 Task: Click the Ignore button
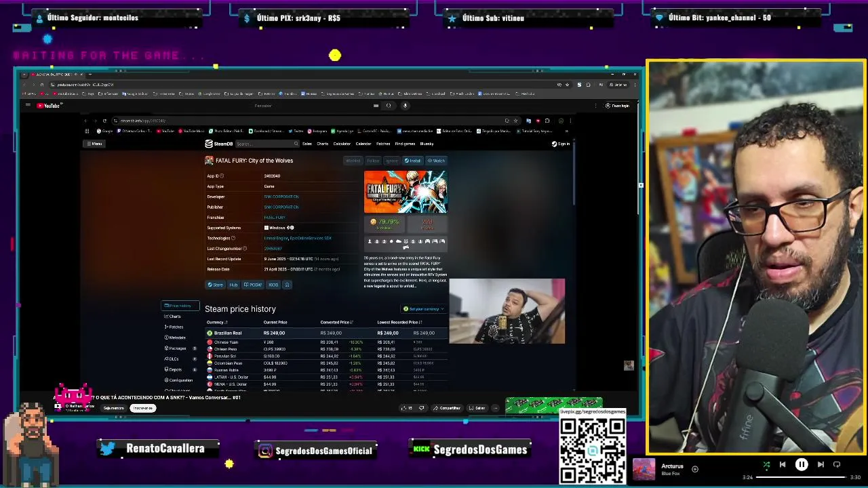pos(392,161)
